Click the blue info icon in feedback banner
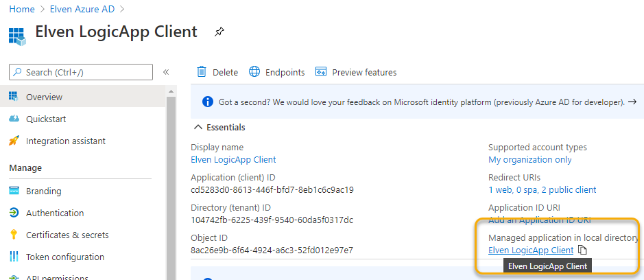This screenshot has width=644, height=280. (208, 102)
